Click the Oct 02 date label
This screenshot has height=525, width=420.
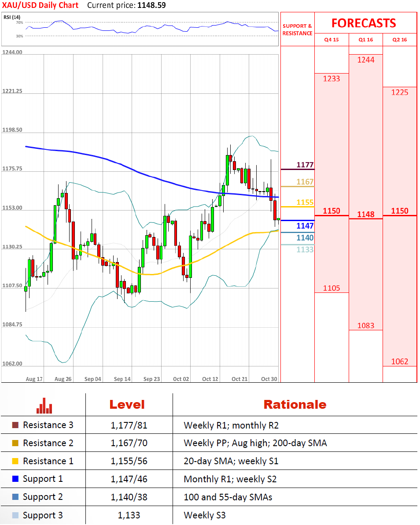(181, 379)
